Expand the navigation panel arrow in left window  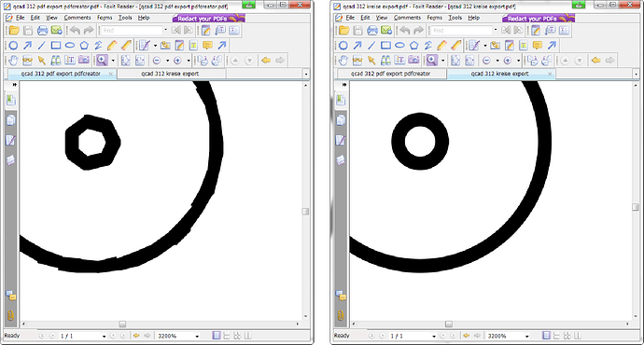click(14, 85)
